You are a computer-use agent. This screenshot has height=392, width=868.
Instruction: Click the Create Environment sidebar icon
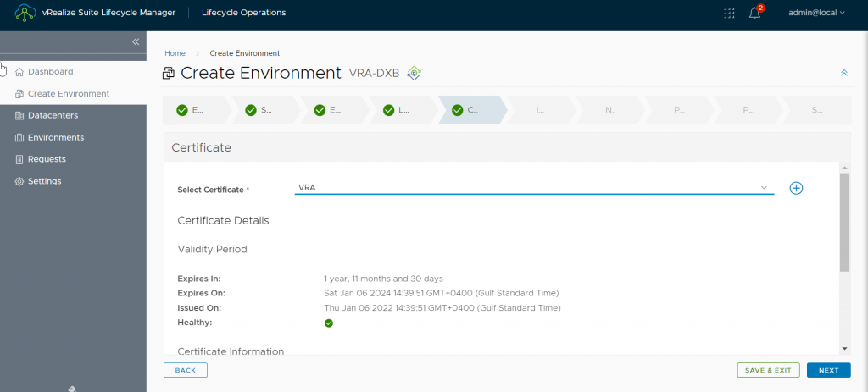[x=19, y=93]
